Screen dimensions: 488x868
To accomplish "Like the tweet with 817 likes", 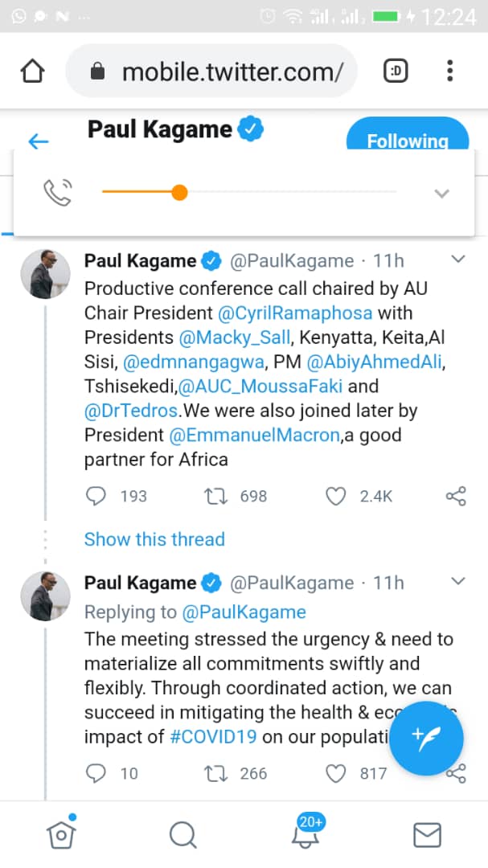I will pyautogui.click(x=335, y=773).
